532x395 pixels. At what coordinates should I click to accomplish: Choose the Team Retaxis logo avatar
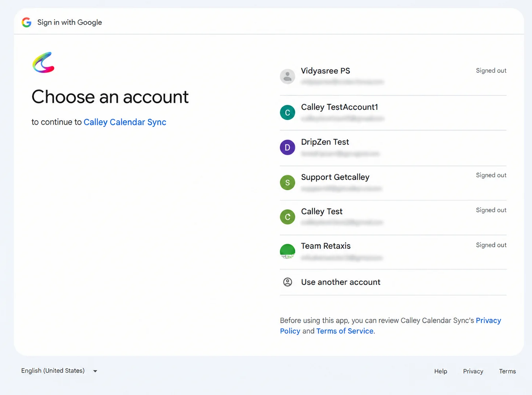[288, 252]
